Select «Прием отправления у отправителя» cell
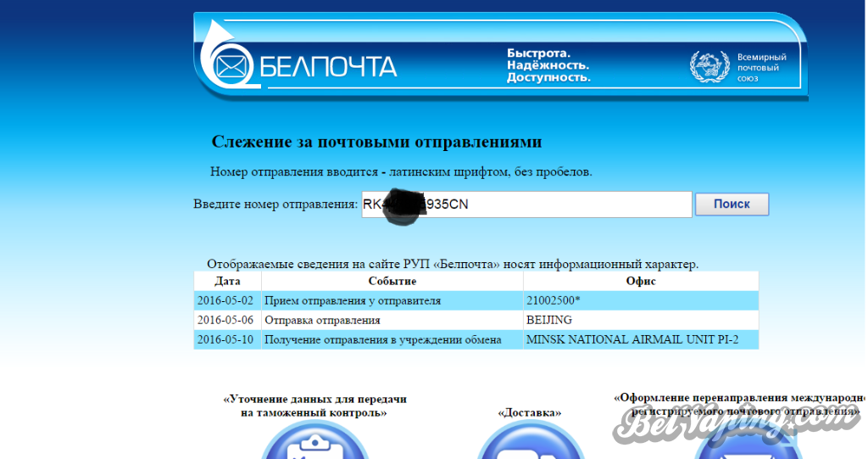The width and height of the screenshot is (868, 459). pos(392,300)
